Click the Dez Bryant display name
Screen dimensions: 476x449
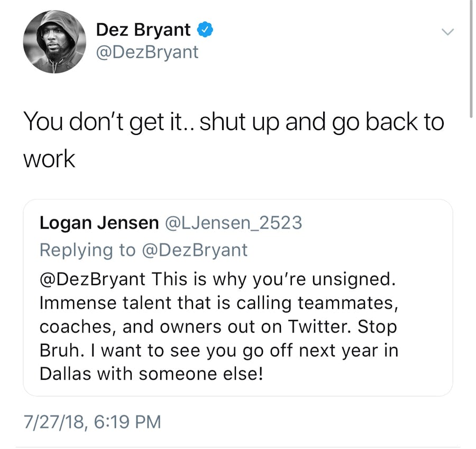pos(143,30)
